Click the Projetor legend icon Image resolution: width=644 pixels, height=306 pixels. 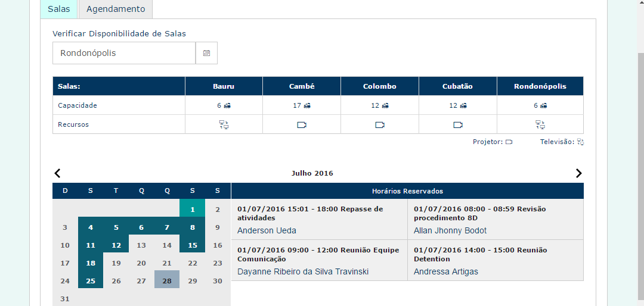pos(509,142)
